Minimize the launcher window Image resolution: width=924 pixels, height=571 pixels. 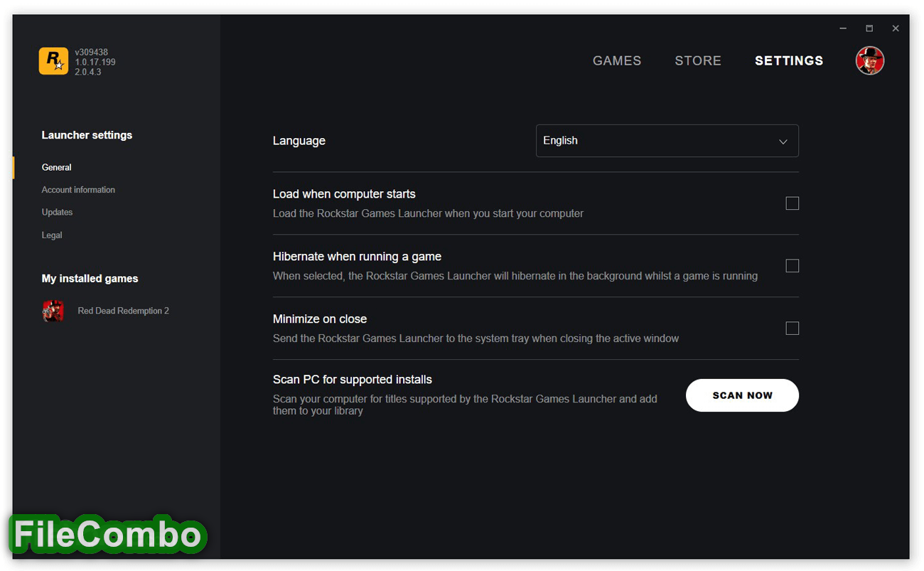pyautogui.click(x=843, y=28)
